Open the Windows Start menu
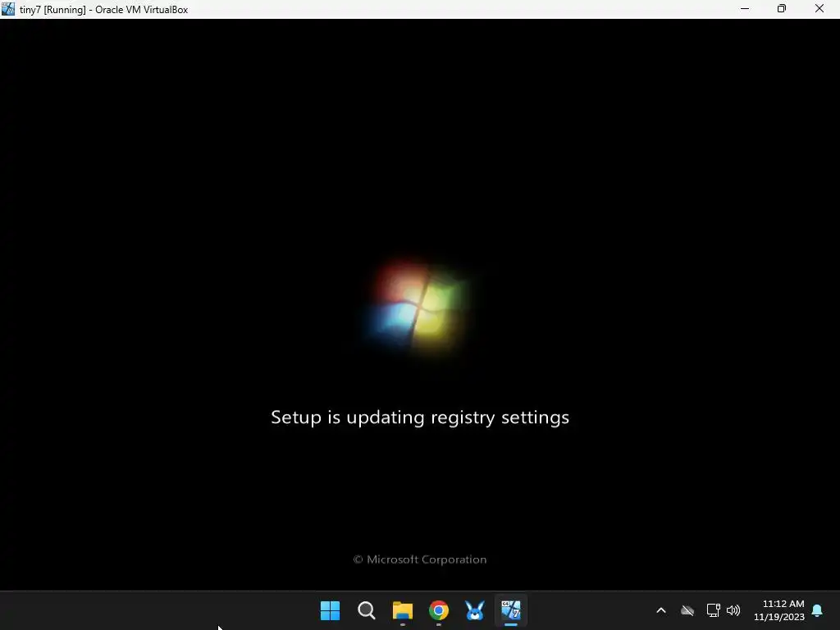This screenshot has height=630, width=840. [x=330, y=610]
